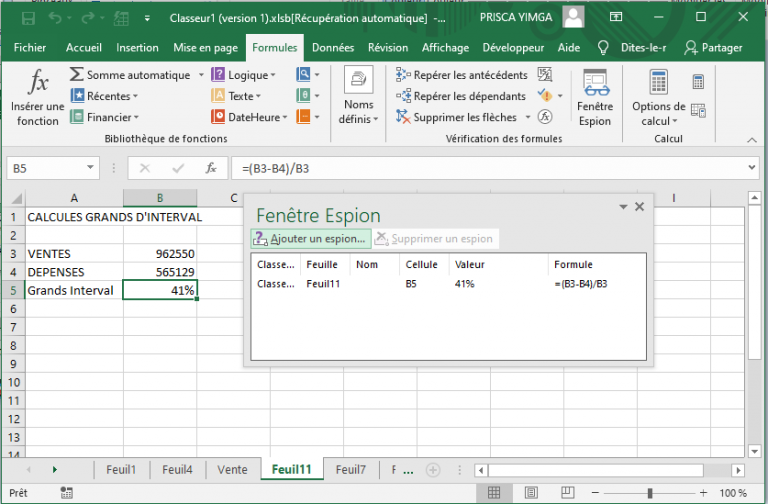Viewport: 768px width, 504px height.
Task: Click the fx button in formula bar
Action: 211,168
